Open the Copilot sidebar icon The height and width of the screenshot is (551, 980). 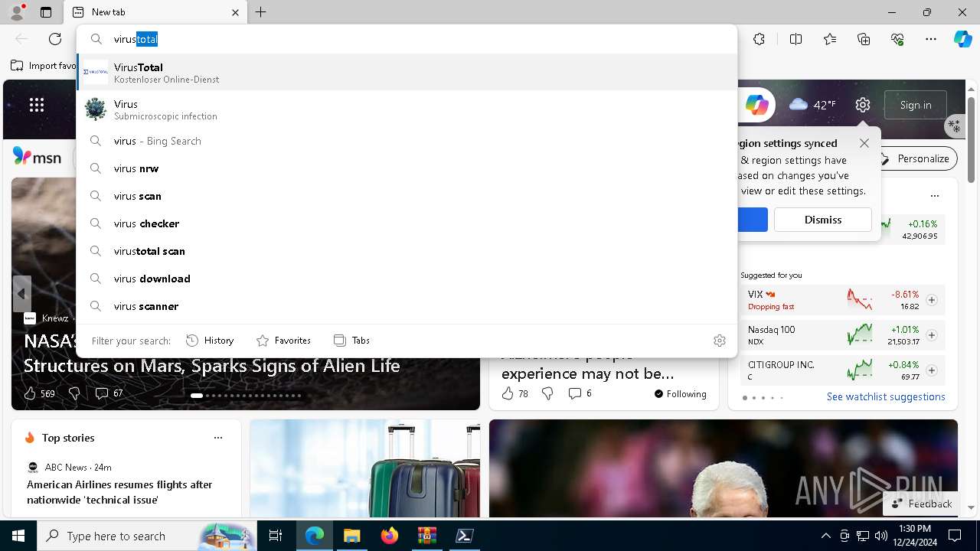point(962,39)
